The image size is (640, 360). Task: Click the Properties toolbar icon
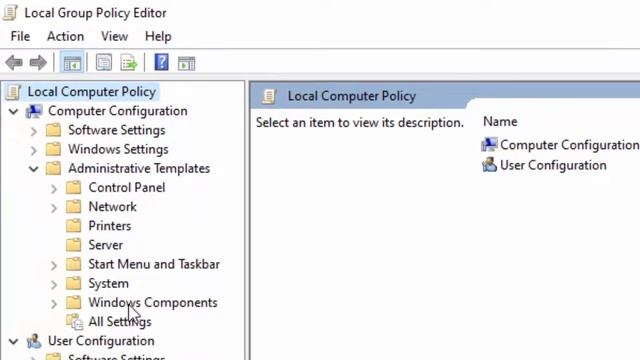104,63
